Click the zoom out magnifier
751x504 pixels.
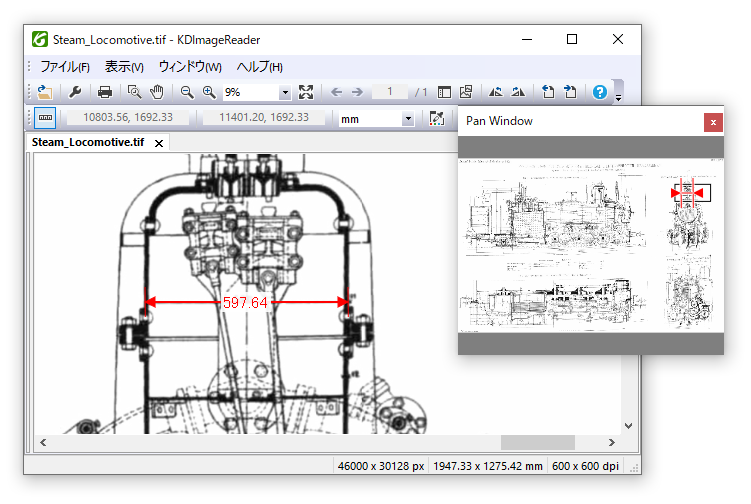(x=187, y=92)
